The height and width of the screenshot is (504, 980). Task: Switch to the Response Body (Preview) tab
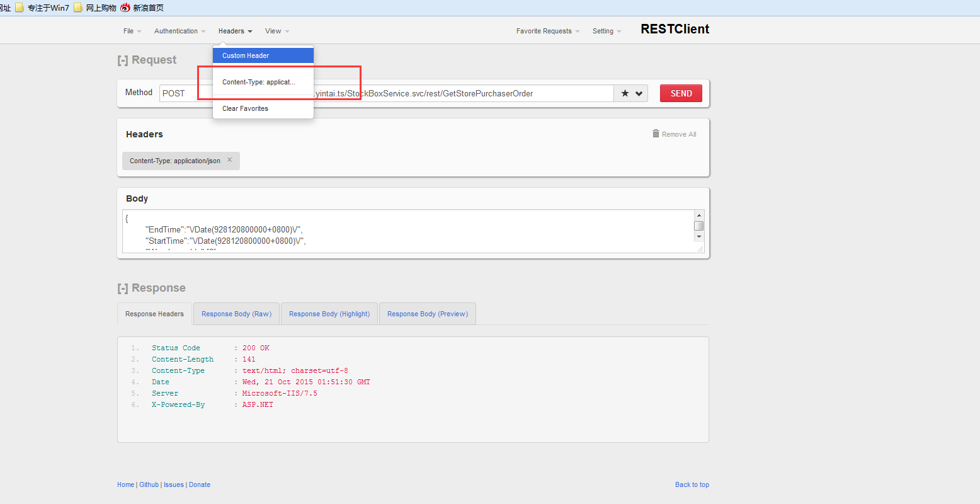(427, 313)
